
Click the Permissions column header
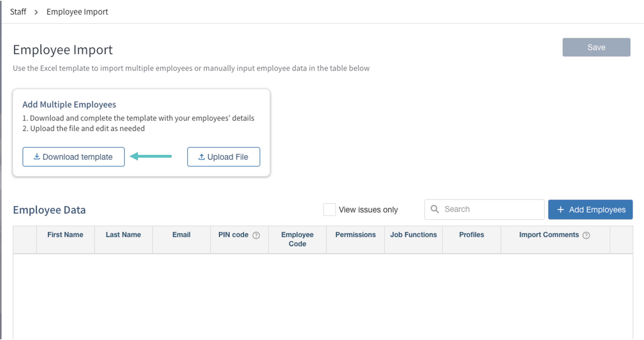click(355, 235)
